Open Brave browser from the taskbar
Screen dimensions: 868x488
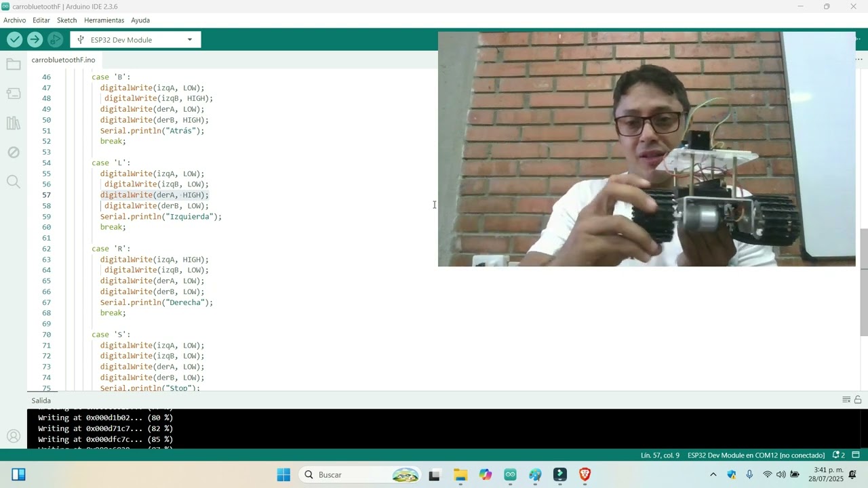point(585,474)
